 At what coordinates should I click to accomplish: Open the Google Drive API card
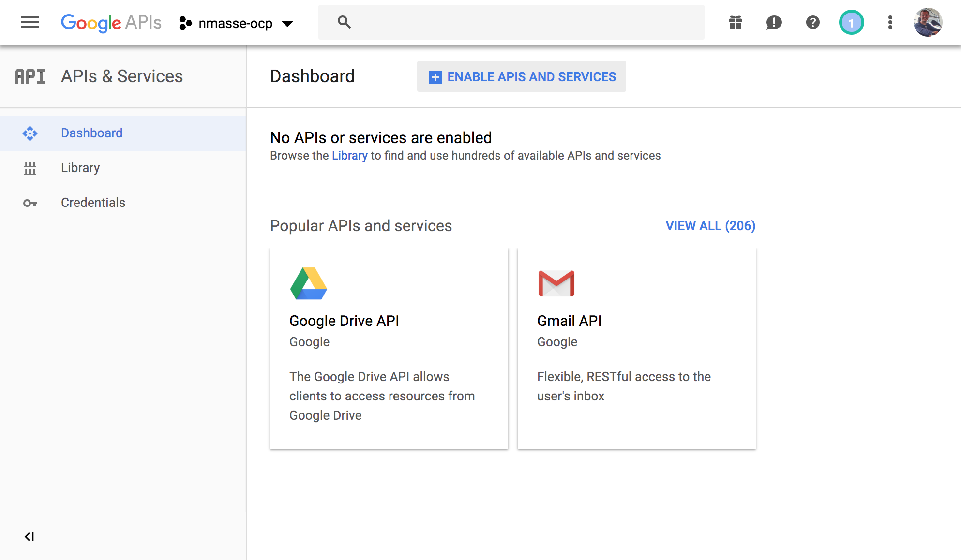[x=389, y=348]
